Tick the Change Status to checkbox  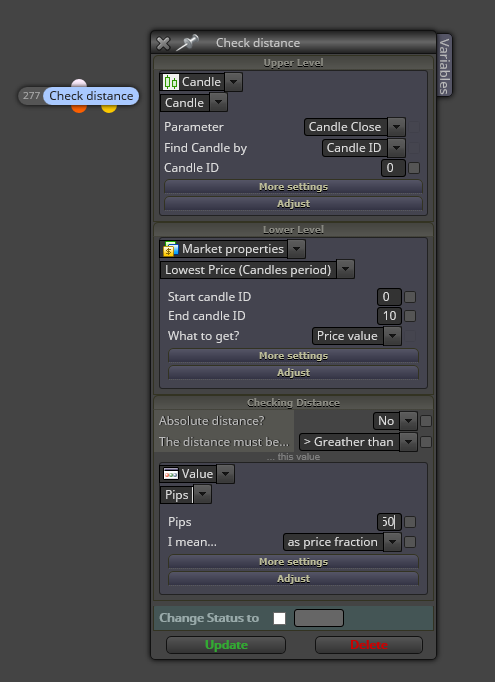tap(279, 618)
